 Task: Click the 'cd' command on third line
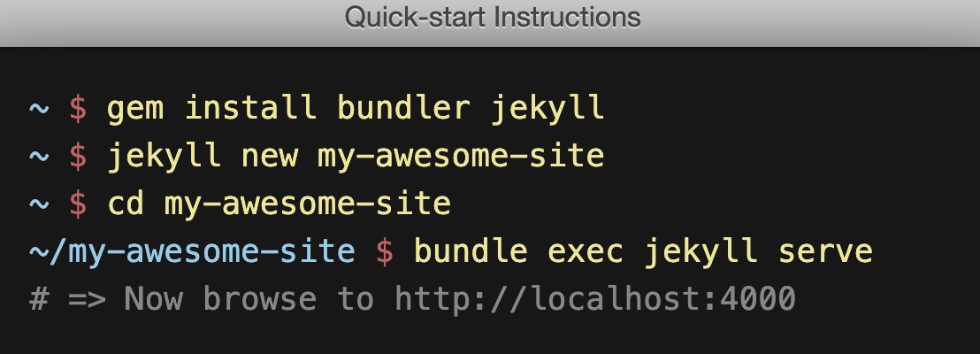[126, 204]
